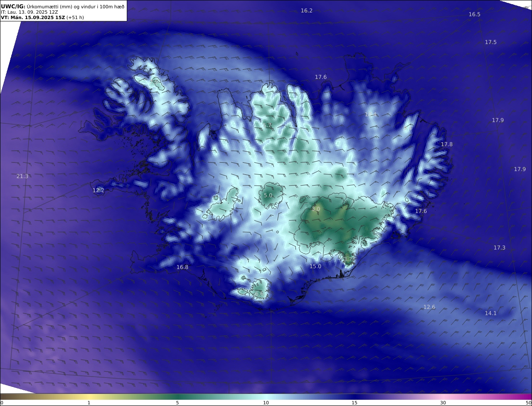Image resolution: width=532 pixels, height=406 pixels.
Task: Click the 12.6 value southeast of Iceland
Action: [x=429, y=307]
